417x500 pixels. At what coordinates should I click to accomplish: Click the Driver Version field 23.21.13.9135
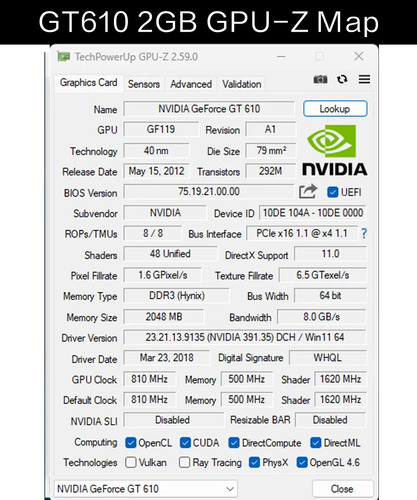click(245, 337)
